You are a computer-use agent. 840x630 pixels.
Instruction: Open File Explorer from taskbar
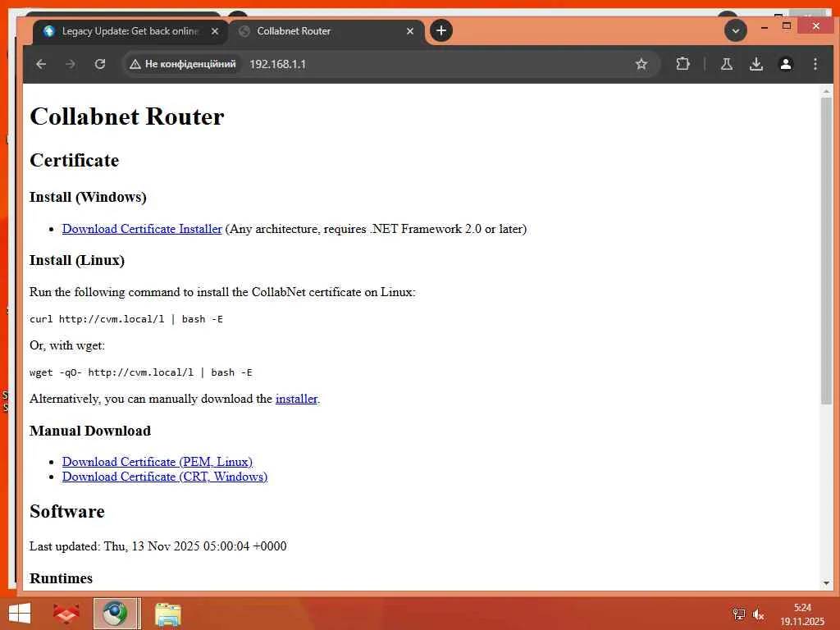pos(167,614)
